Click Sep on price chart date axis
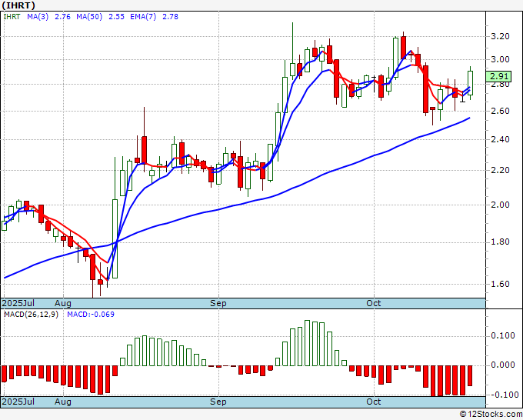This screenshot has width=523, height=420. pyautogui.click(x=218, y=303)
